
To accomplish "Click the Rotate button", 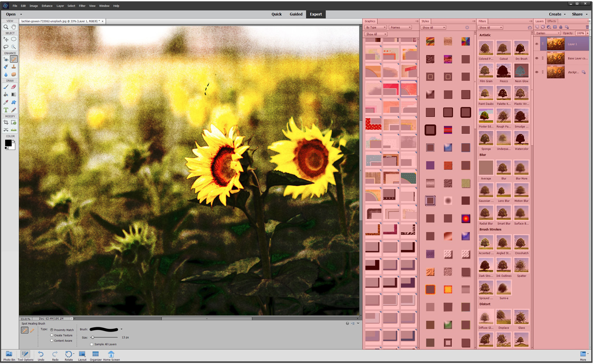I will point(69,356).
